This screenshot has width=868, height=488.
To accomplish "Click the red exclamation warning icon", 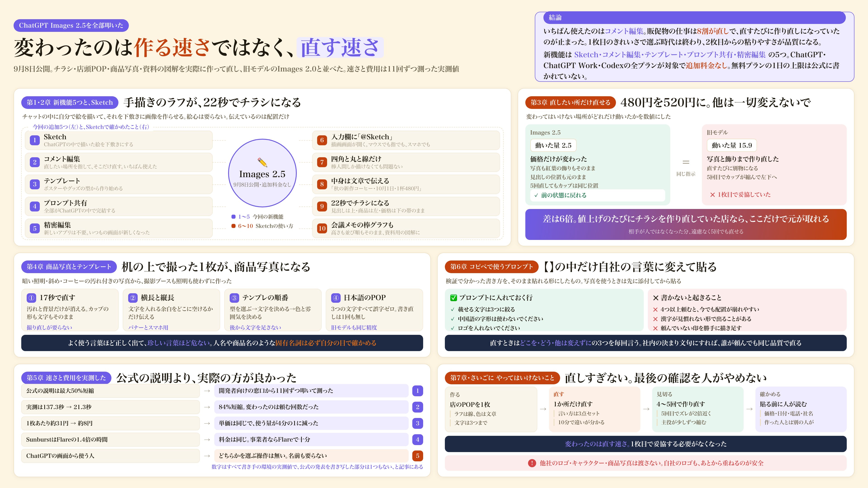I will click(532, 463).
